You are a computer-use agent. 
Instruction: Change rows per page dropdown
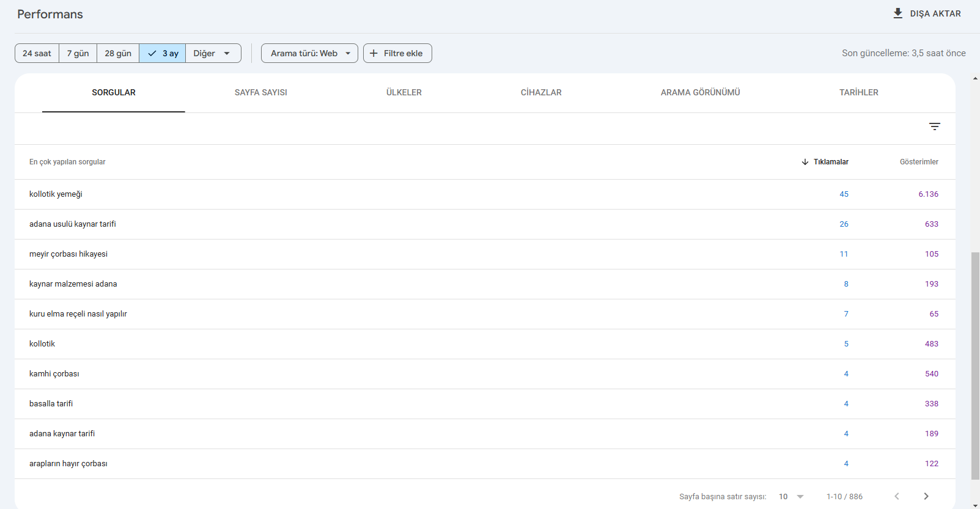point(791,497)
